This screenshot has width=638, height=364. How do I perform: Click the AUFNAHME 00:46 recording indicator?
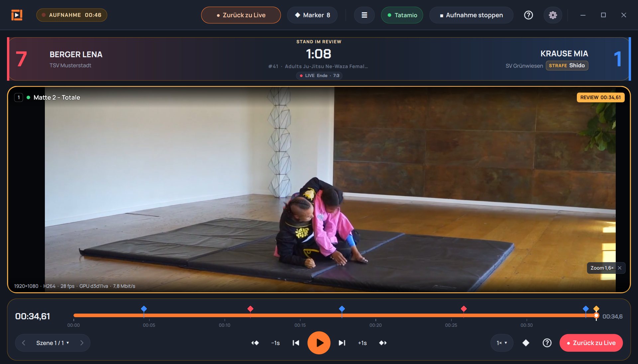click(72, 15)
